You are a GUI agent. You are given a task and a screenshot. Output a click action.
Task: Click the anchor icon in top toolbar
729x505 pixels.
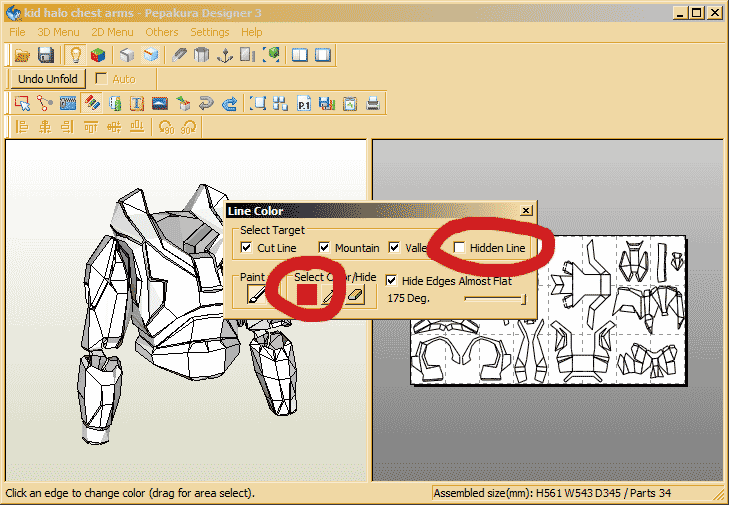click(225, 55)
